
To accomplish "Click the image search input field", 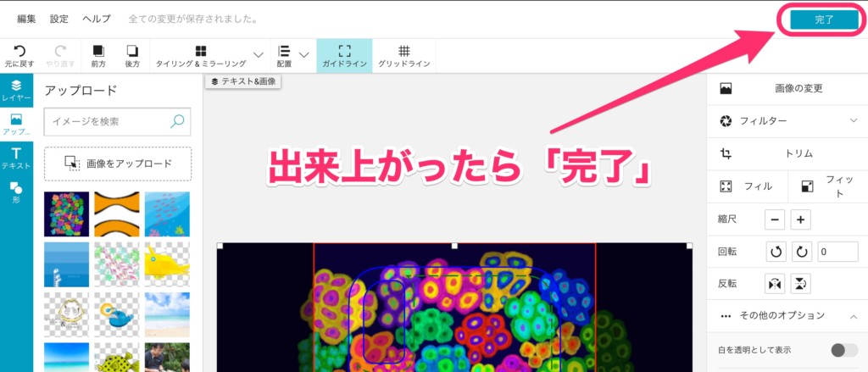I will [108, 121].
